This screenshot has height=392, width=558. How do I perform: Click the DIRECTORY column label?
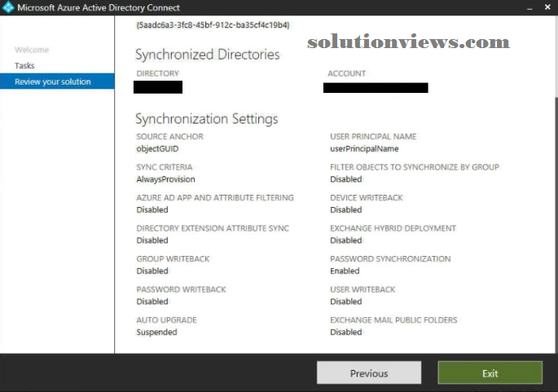[x=158, y=73]
